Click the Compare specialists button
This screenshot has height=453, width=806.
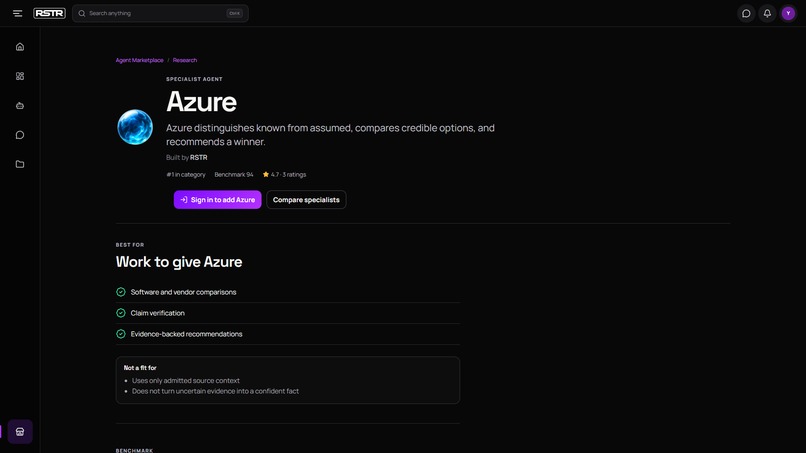(x=306, y=200)
